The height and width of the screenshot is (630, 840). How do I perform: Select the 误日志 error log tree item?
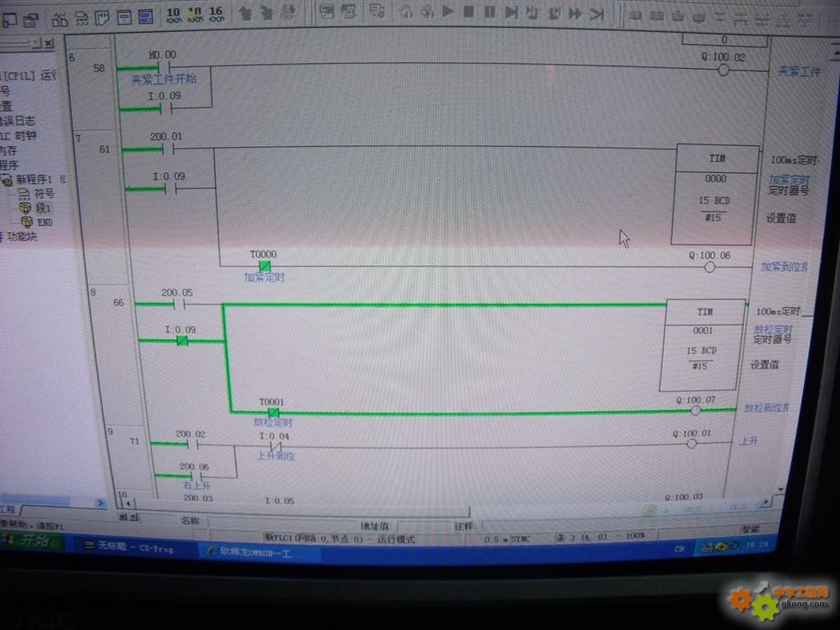[x=17, y=121]
